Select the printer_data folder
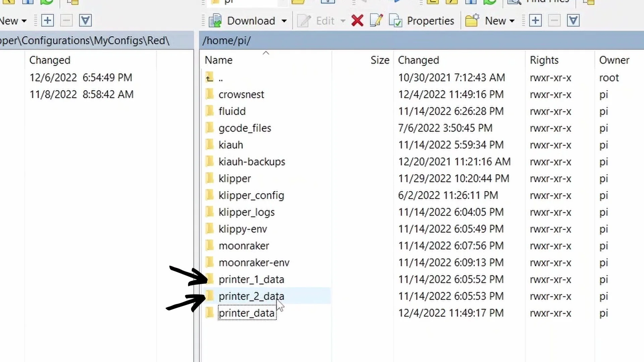Viewport: 644px width, 362px height. [247, 313]
